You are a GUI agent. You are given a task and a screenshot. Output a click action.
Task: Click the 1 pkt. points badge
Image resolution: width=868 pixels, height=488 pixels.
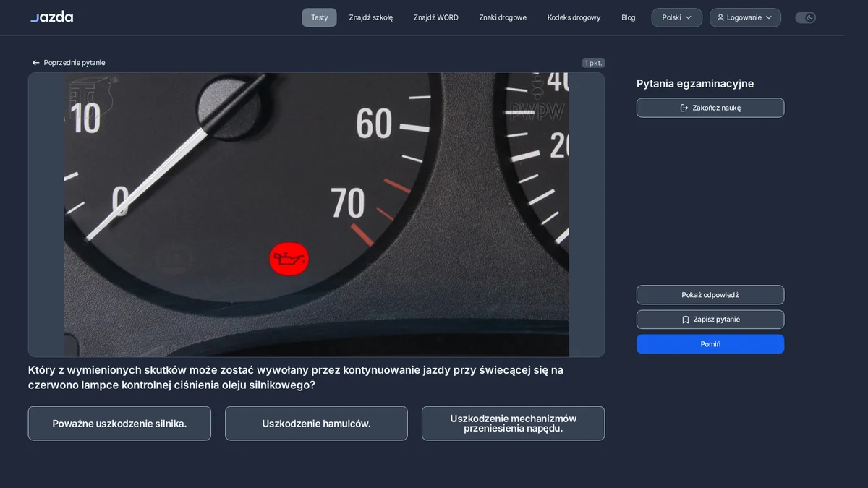click(593, 63)
